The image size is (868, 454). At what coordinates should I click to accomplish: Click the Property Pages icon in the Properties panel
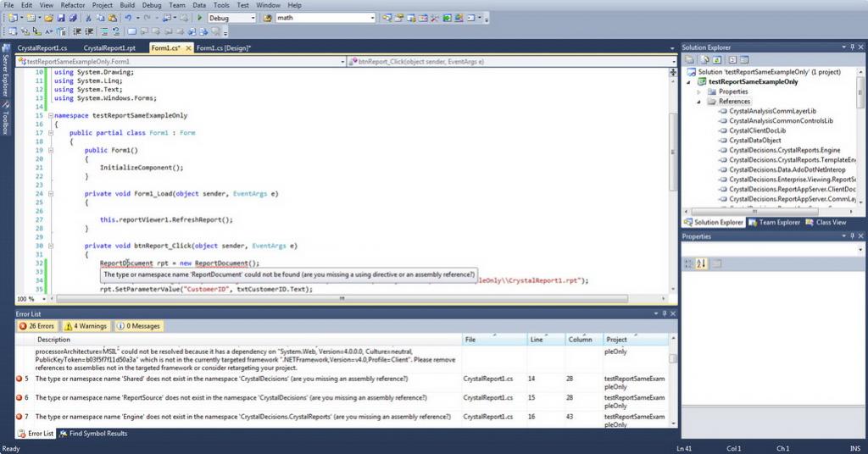715,263
